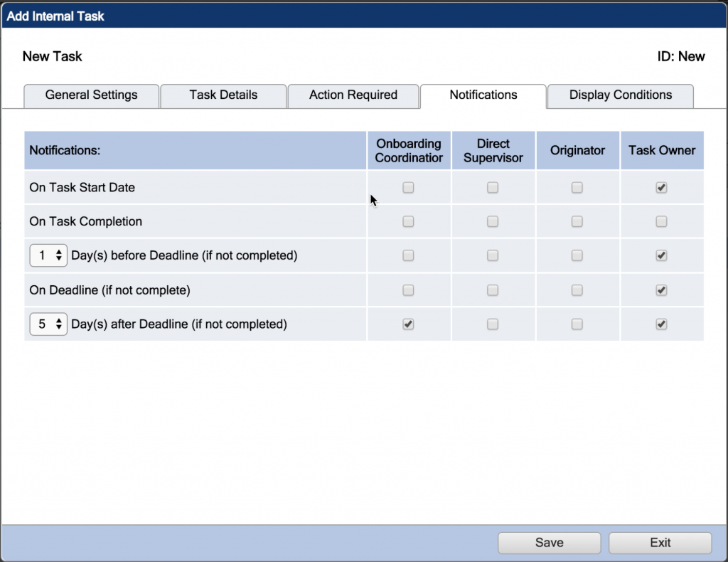The image size is (728, 562).
Task: Uncheck Task Owner notification for Task Start Date
Action: click(x=661, y=187)
